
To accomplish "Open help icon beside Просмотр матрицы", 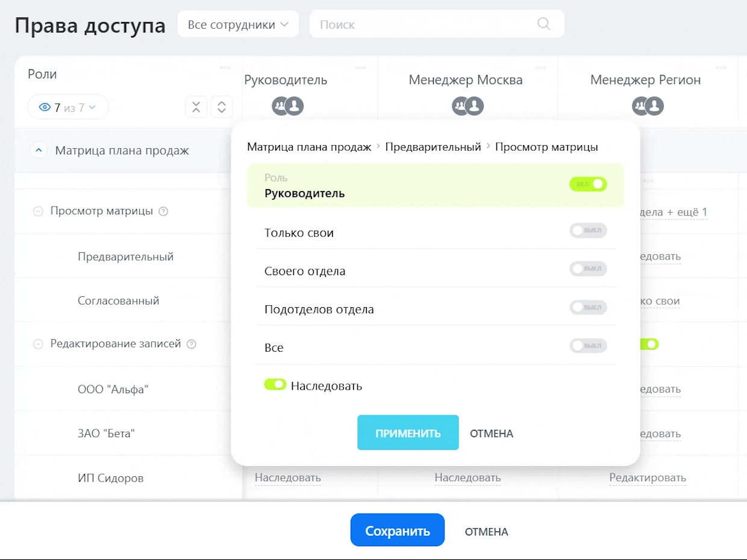I will pyautogui.click(x=163, y=211).
